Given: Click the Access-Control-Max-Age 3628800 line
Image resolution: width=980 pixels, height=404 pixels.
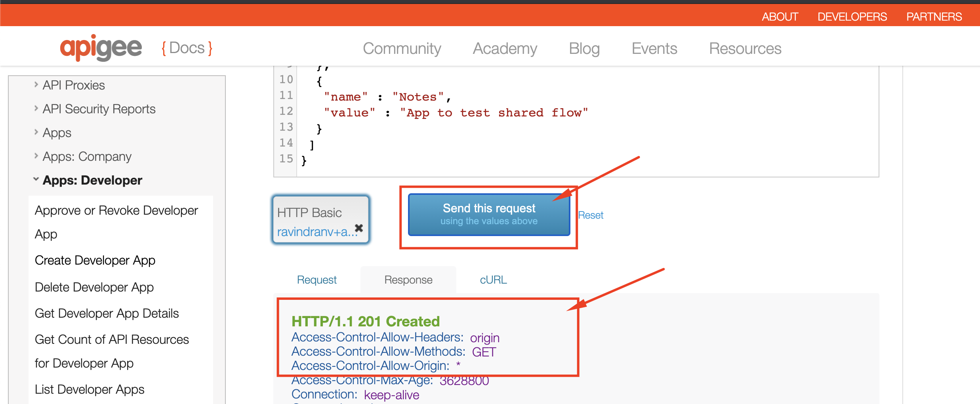Looking at the screenshot, I should click(x=390, y=381).
